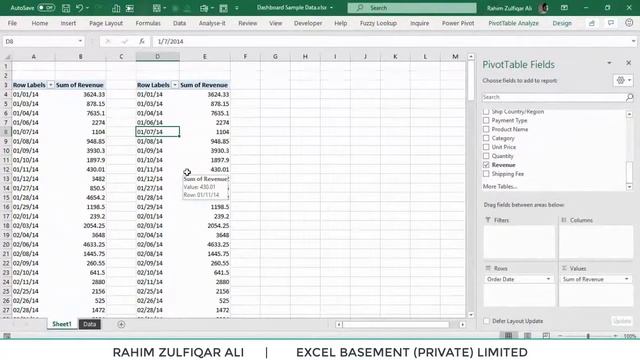Click the zoom slider handle

tap(588, 336)
